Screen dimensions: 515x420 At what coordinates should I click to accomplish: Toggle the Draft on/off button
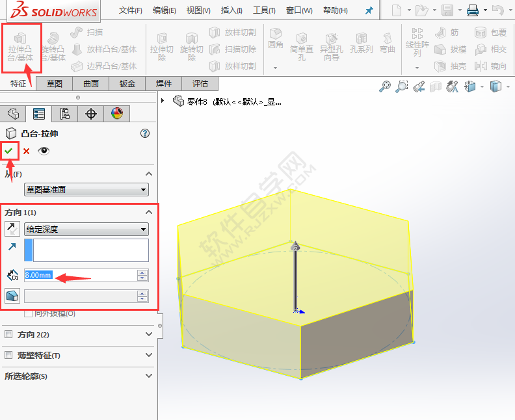[12, 296]
